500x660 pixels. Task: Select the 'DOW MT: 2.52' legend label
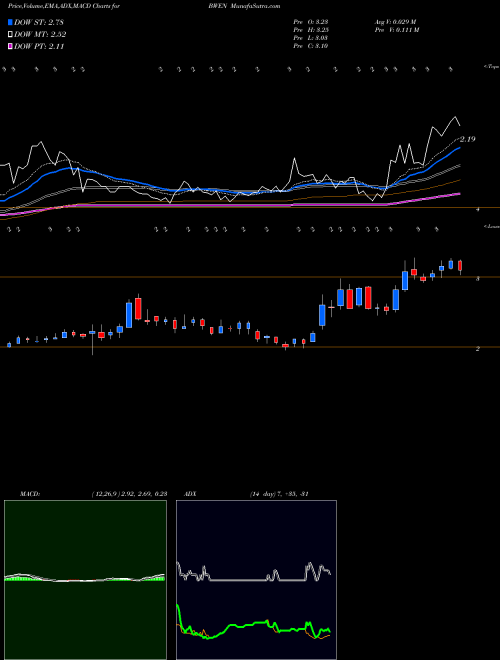coord(40,35)
